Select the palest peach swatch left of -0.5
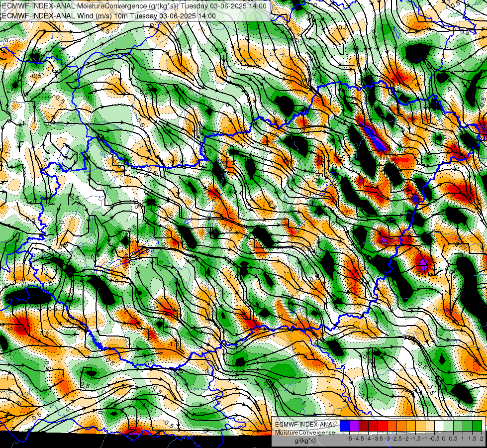This screenshot has height=448, width=487. coord(430,426)
